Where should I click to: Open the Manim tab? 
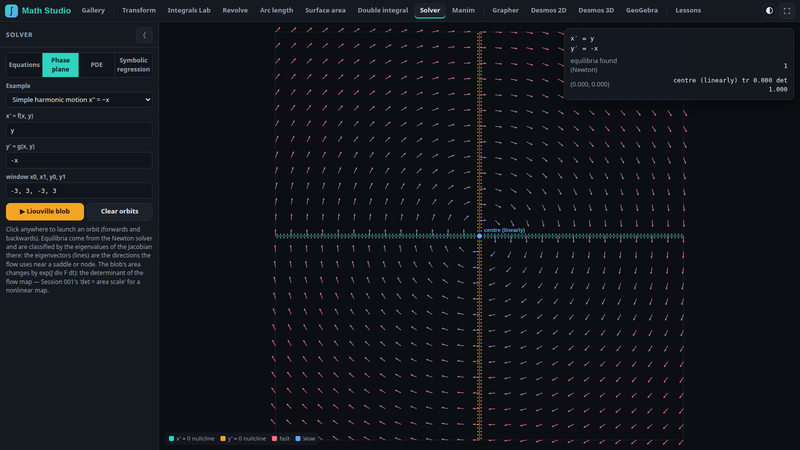pyautogui.click(x=463, y=10)
